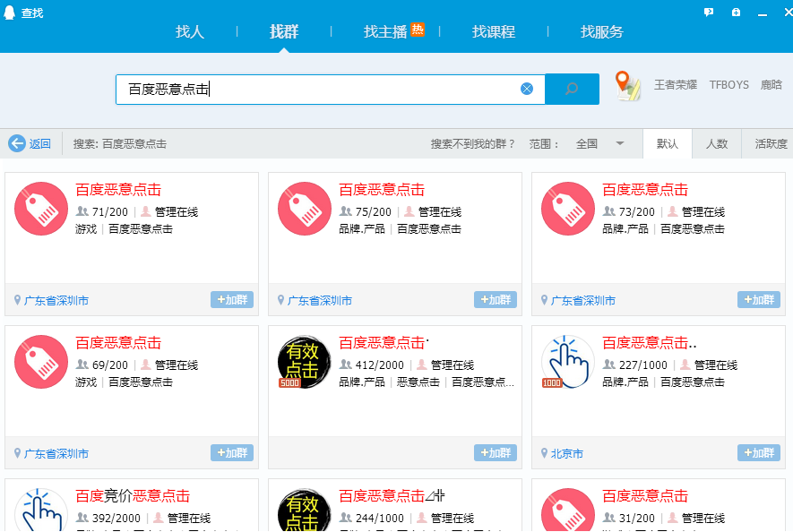Open the black 有效点击 avatar of the 244/1000 group
Image resolution: width=793 pixels, height=532 pixels.
(305, 510)
